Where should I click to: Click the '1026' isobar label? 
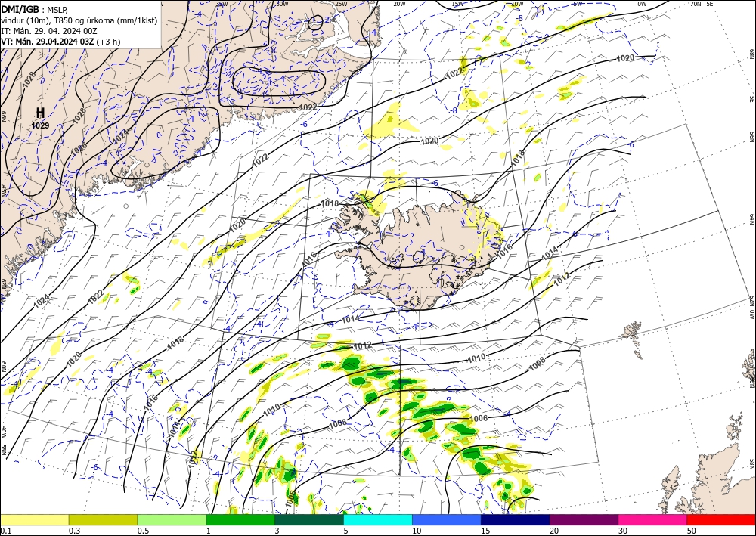pyautogui.click(x=79, y=150)
